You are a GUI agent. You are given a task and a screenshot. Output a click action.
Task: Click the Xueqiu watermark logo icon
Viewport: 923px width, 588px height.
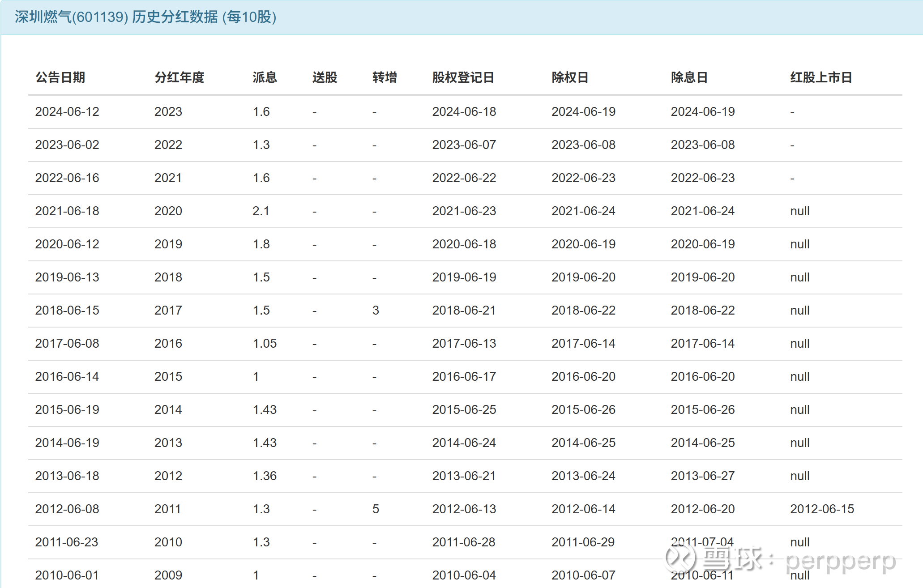pos(680,558)
